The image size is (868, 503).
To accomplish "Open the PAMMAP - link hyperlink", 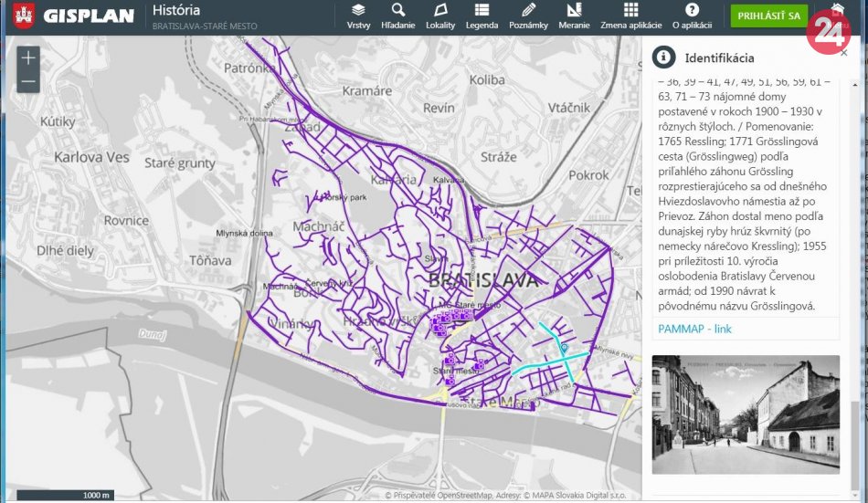I will click(x=694, y=329).
